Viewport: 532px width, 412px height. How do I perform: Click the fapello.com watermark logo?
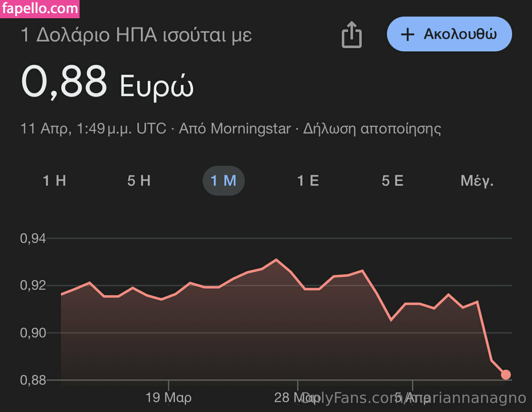(x=40, y=9)
